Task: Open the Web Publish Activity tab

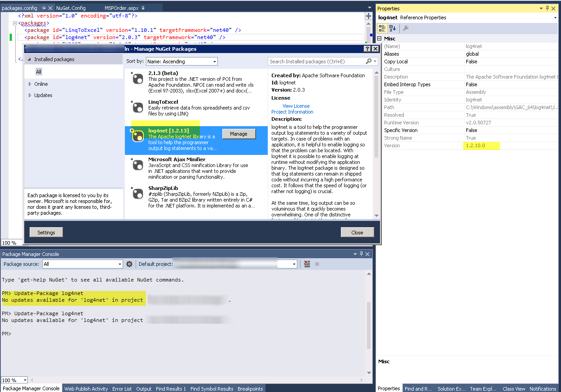Action: point(86,388)
